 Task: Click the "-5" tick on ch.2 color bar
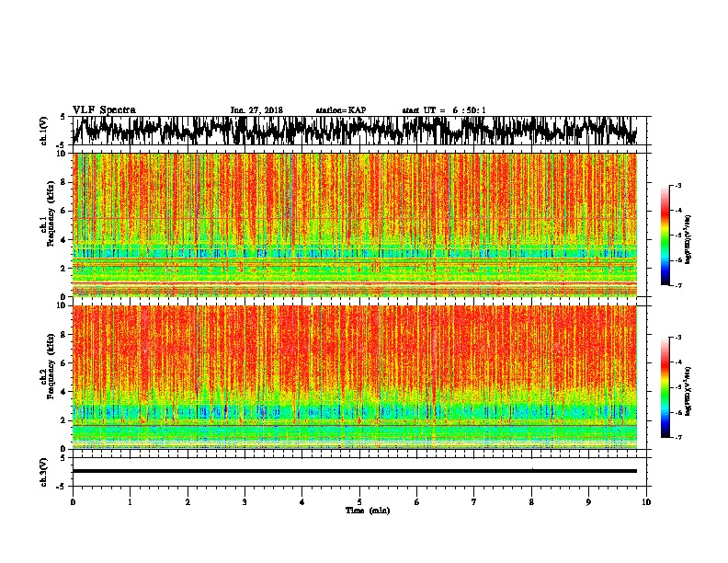pyautogui.click(x=677, y=387)
